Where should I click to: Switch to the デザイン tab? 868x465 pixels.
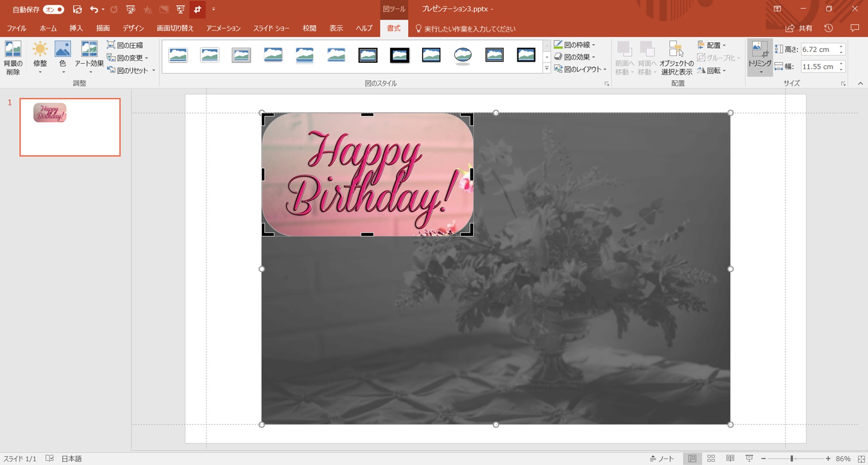pyautogui.click(x=133, y=28)
